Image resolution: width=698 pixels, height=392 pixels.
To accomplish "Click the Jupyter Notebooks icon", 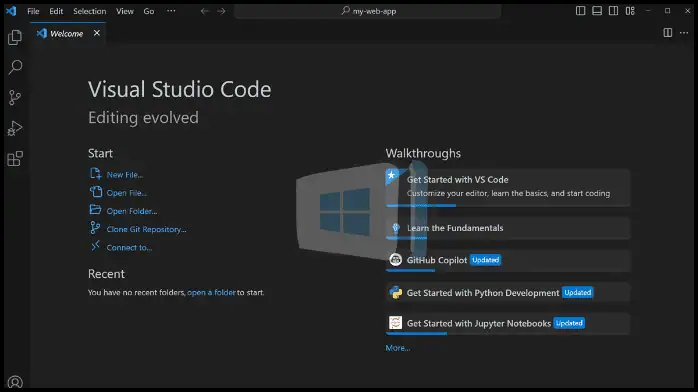I will tap(395, 323).
